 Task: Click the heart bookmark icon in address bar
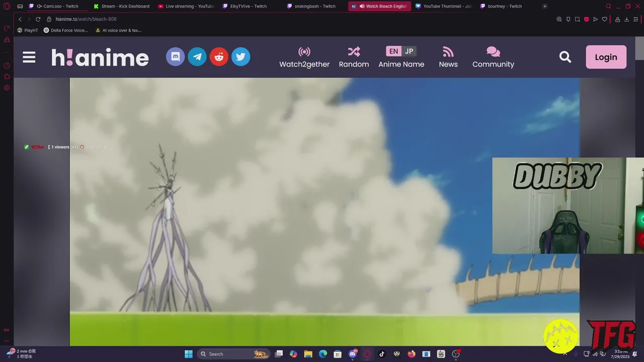(604, 19)
